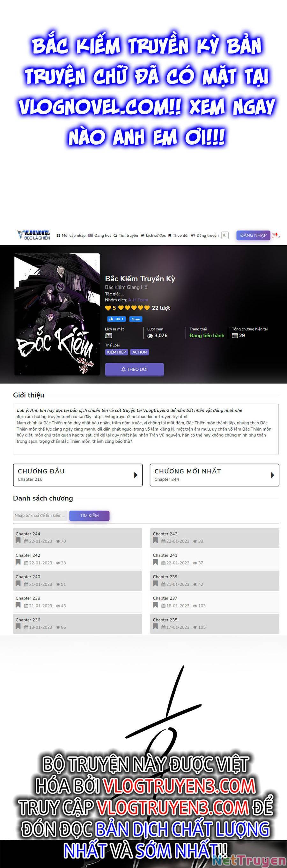This screenshot has width=287, height=868.
Task: Toggle dark mode moon icon
Action: pos(225,235)
